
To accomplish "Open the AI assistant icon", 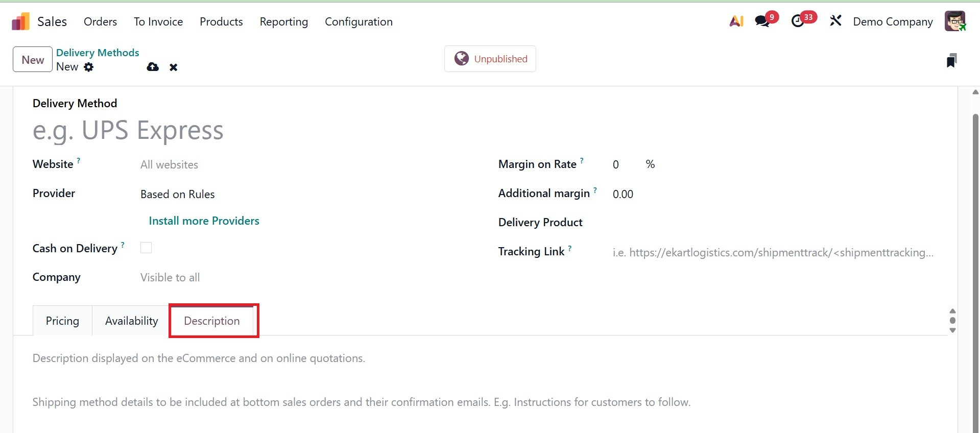I will pos(736,21).
